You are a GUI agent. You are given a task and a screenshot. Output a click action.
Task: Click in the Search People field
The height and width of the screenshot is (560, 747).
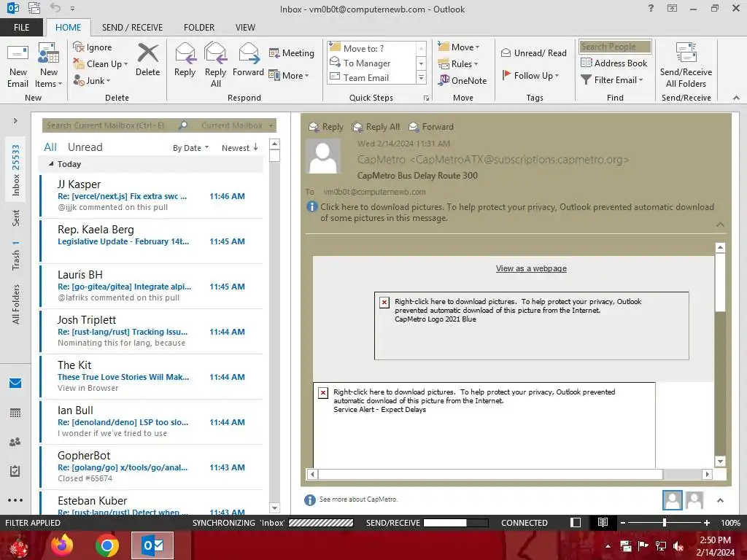615,47
